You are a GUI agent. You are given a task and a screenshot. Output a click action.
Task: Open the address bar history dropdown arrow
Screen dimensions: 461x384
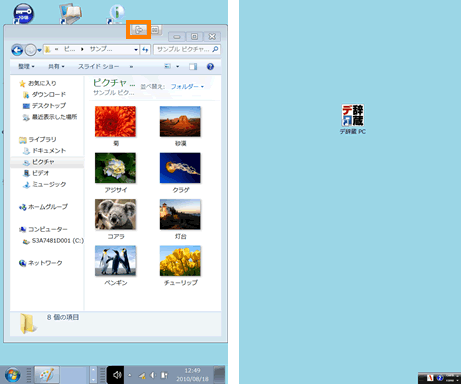pyautogui.click(x=136, y=50)
